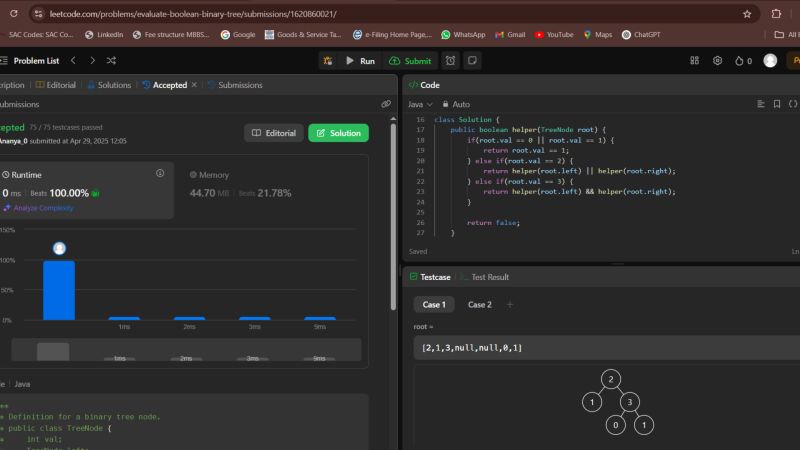
Task: Open the Google bookmark
Action: pos(238,35)
